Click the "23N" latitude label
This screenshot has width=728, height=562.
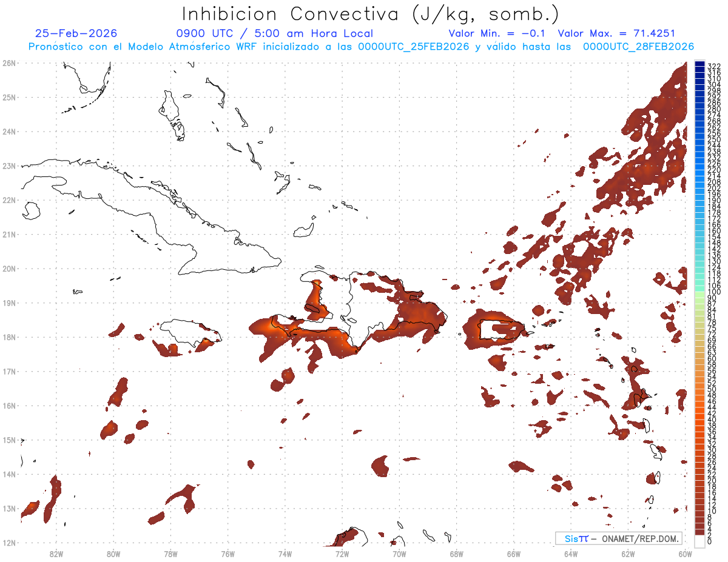8,166
